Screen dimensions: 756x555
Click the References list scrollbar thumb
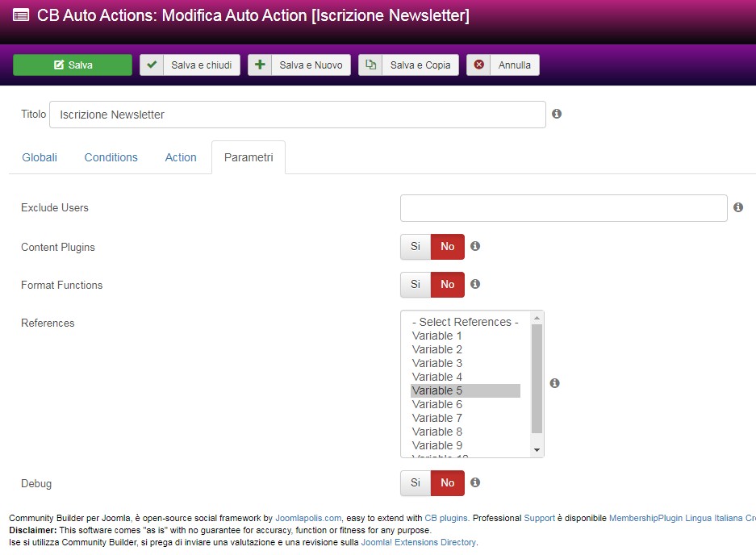click(x=537, y=378)
